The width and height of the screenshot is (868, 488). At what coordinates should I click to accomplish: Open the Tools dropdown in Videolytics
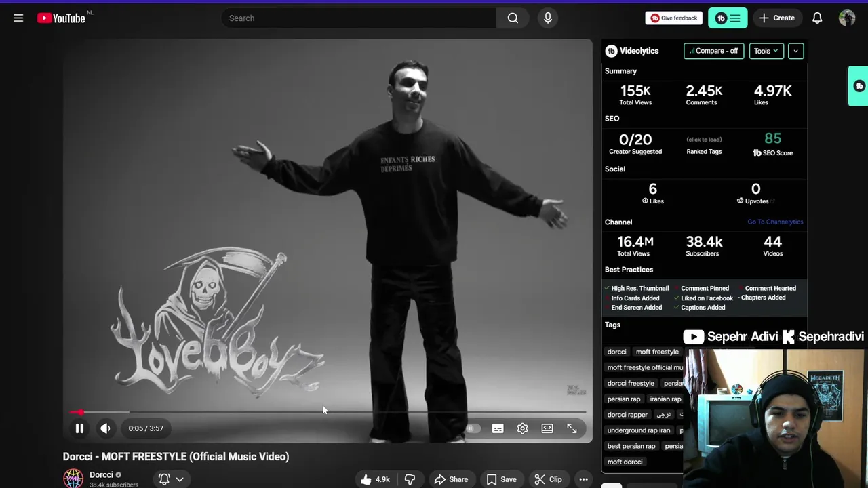point(766,51)
